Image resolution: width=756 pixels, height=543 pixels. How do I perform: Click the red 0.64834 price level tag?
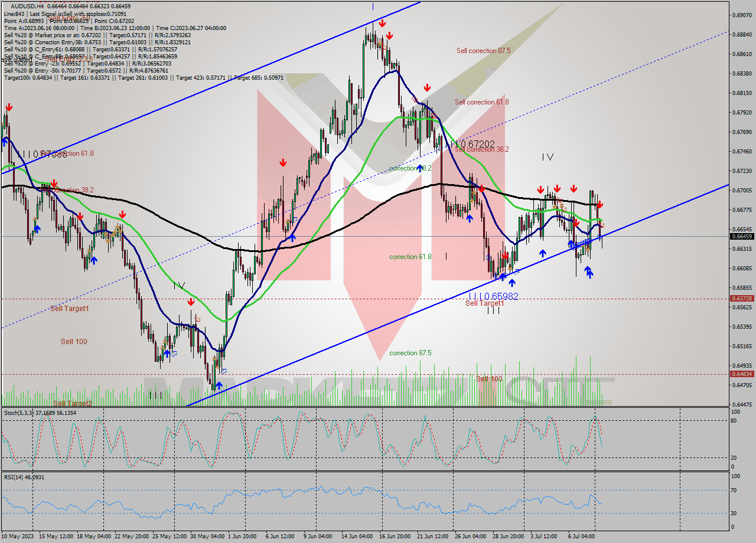click(742, 374)
